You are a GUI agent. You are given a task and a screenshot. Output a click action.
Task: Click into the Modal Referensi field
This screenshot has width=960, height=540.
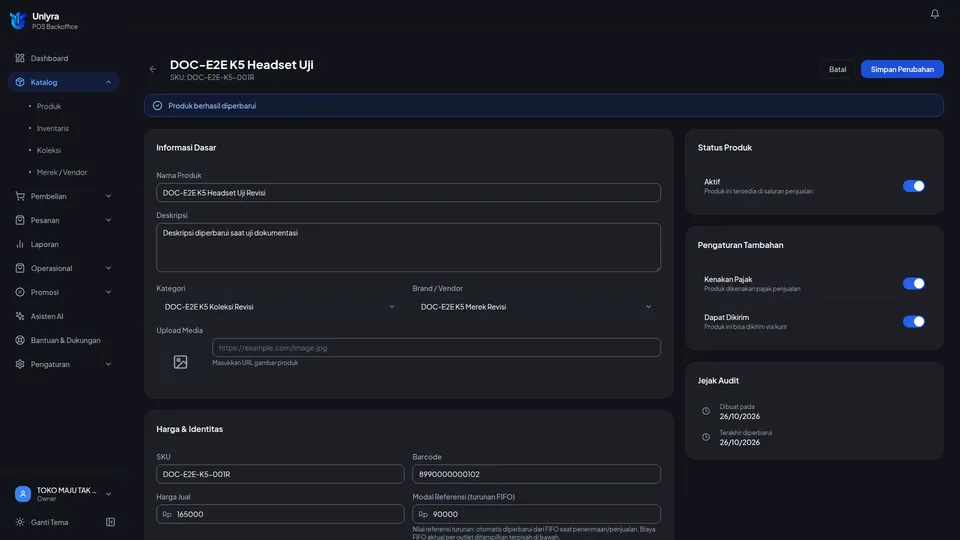(x=536, y=514)
